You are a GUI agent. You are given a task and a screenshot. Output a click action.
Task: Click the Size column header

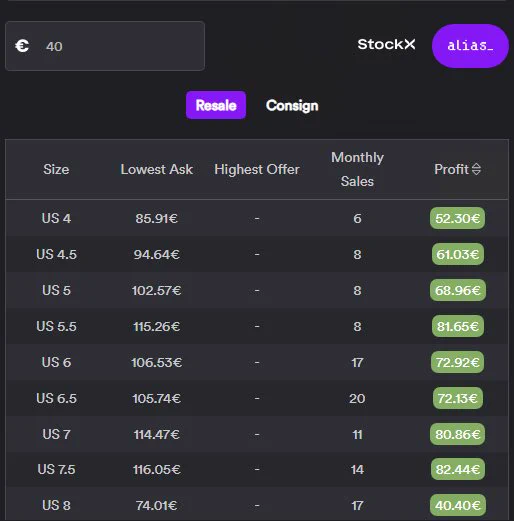[x=56, y=169]
